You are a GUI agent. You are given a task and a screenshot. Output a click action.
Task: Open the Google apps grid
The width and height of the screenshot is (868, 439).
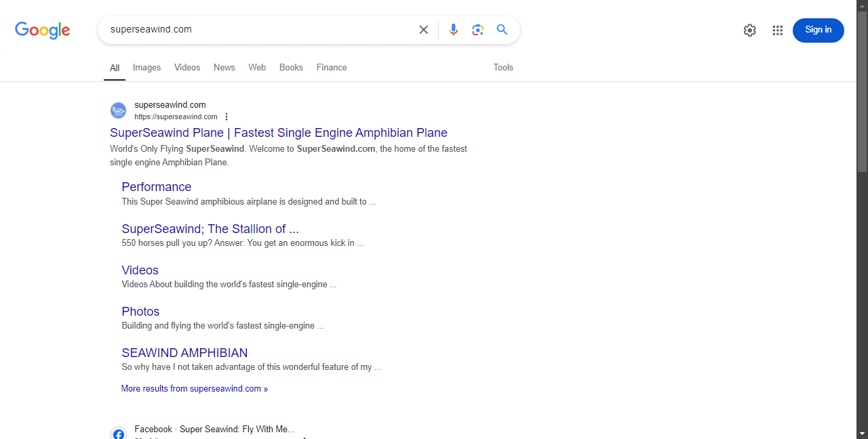[778, 30]
